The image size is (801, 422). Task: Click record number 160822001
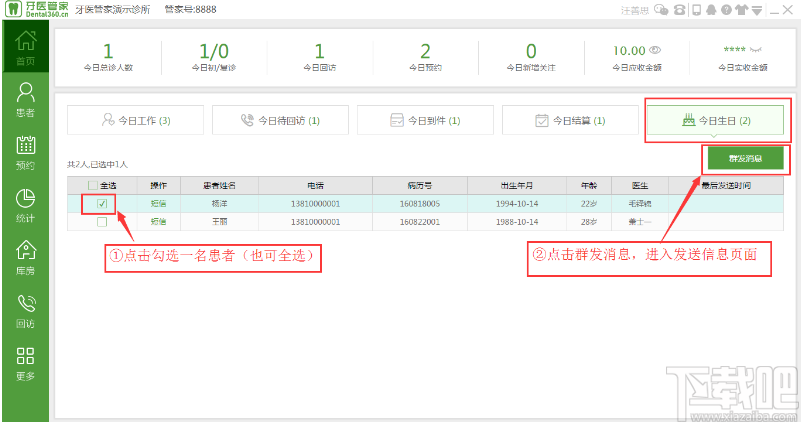point(420,222)
